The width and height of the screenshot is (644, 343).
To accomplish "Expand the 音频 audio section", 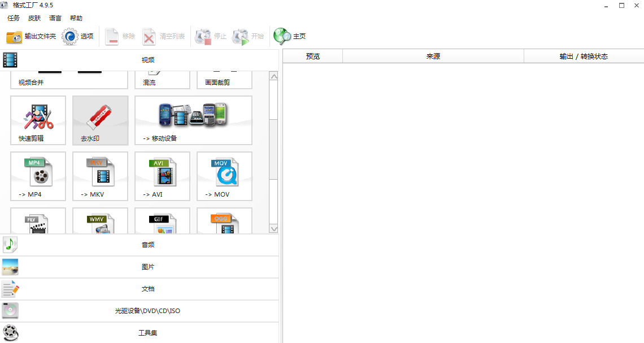I will click(147, 245).
